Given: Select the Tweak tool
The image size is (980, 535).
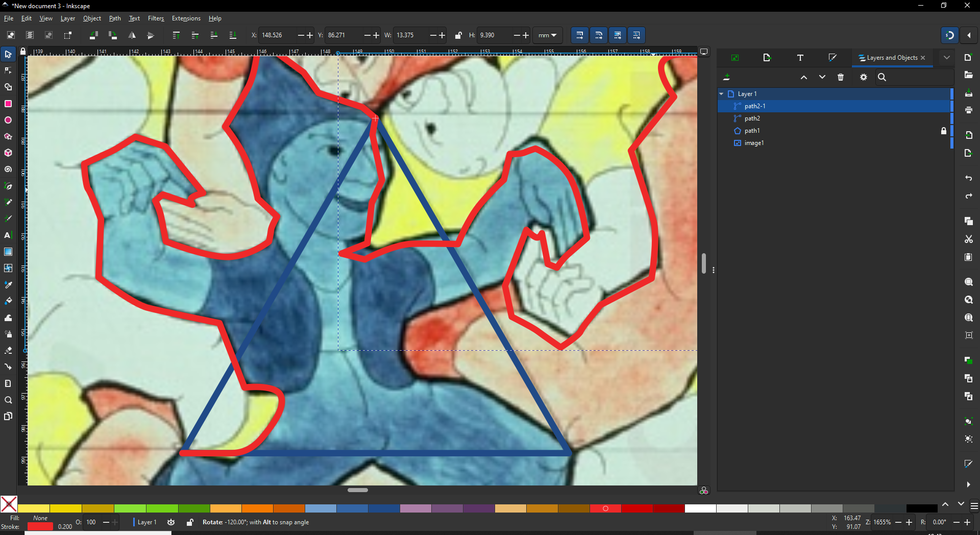Looking at the screenshot, I should (8, 318).
